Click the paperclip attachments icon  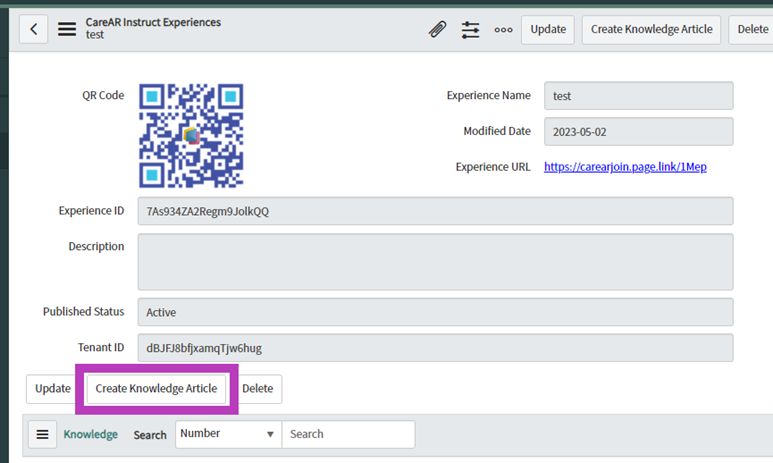[x=437, y=29]
